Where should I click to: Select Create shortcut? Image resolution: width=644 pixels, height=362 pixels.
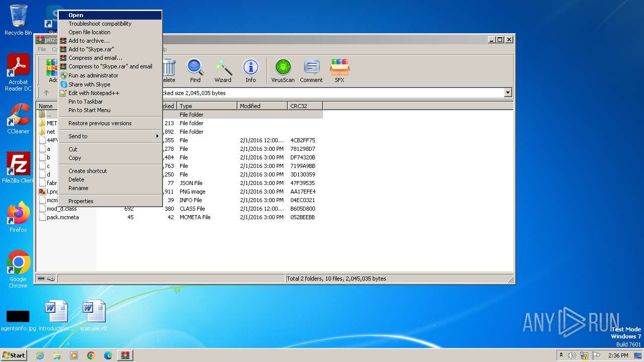click(110, 171)
